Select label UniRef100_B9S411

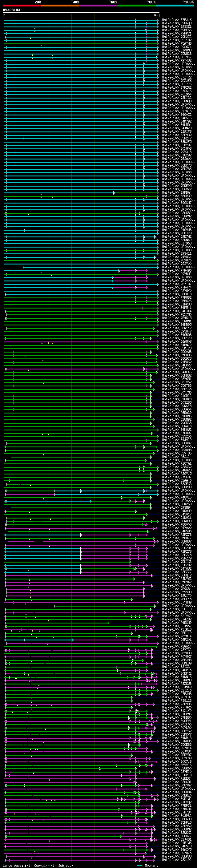coord(177,253)
